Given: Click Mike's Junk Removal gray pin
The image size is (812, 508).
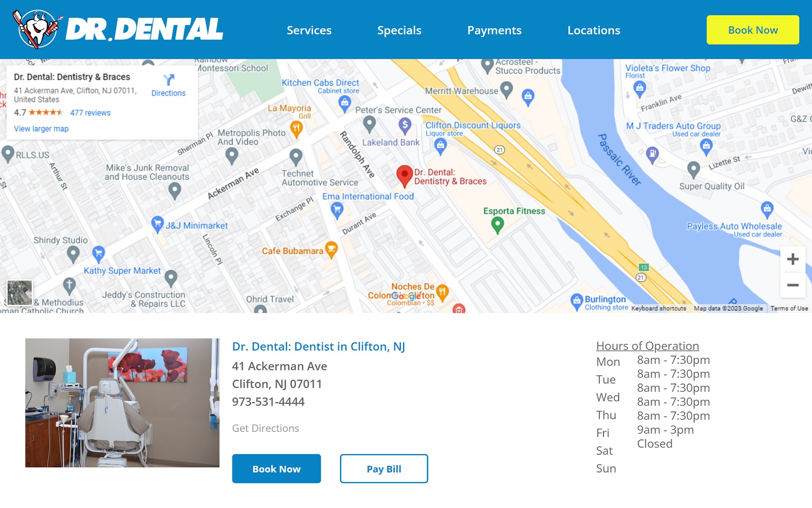Looking at the screenshot, I should pos(175,191).
